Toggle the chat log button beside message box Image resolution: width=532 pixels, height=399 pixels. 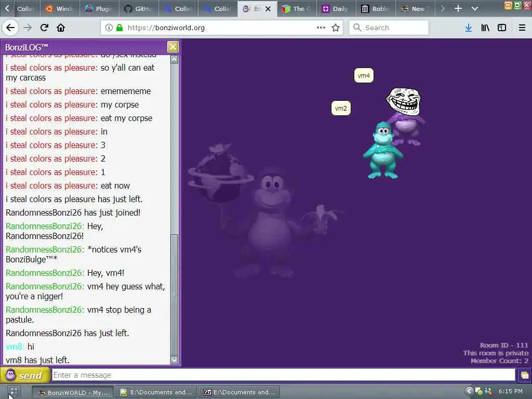[525, 375]
